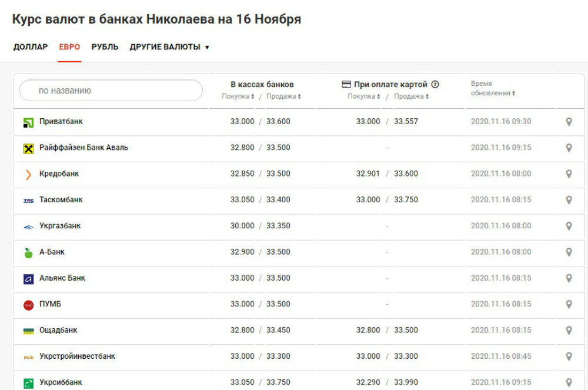Sort by Время обновления column
Viewport: 588px width, 390px height.
[493, 88]
